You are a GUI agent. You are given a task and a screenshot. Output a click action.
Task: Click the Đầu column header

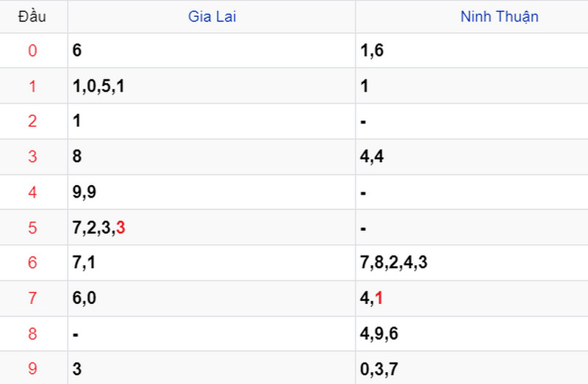point(32,16)
